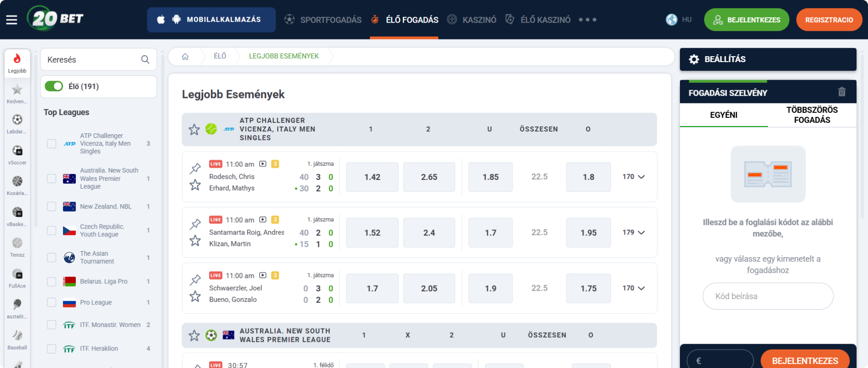Screen dimensions: 868x368
Task: Click the Kód beírása input field
Action: click(x=768, y=296)
